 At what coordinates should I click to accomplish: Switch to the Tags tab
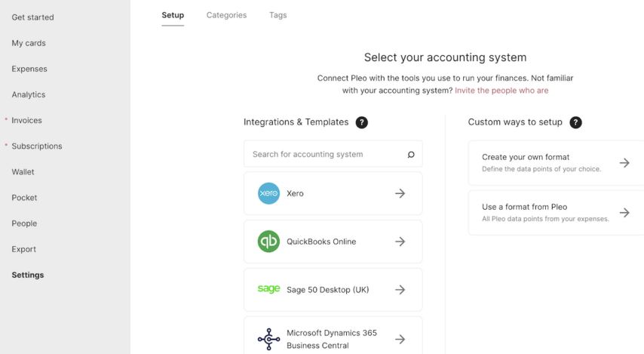[x=278, y=15]
